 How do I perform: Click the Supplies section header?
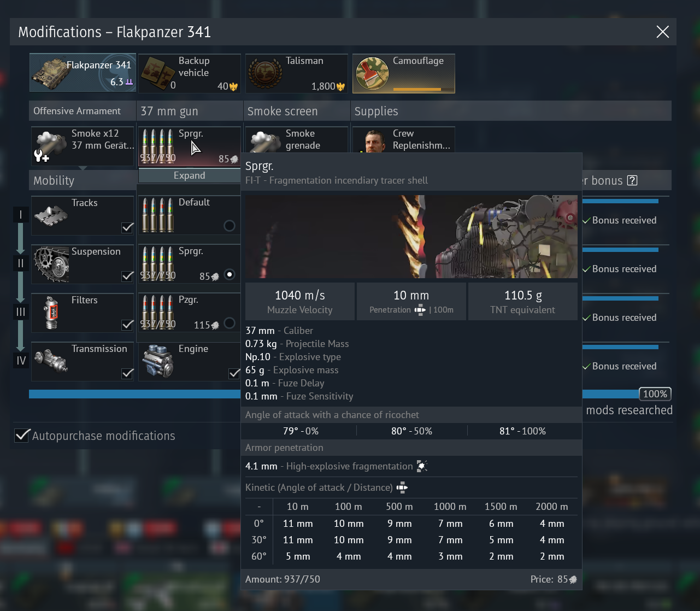(x=511, y=111)
